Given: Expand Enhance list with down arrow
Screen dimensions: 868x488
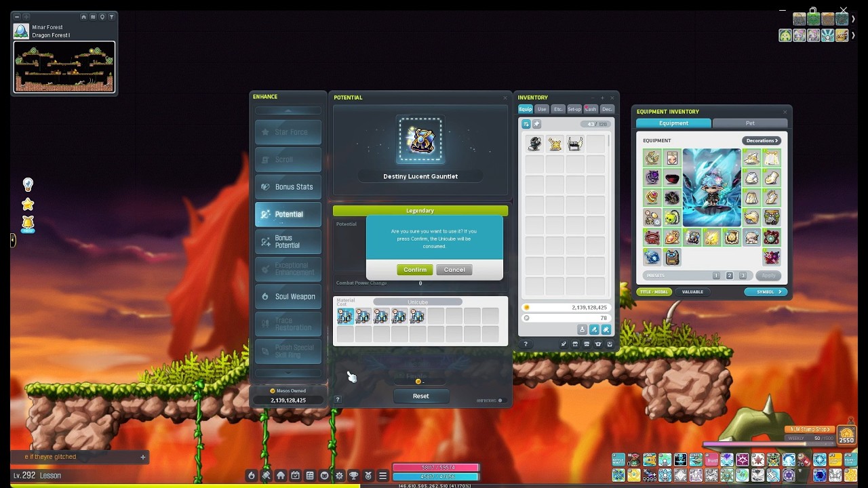Looking at the screenshot, I should point(288,372).
